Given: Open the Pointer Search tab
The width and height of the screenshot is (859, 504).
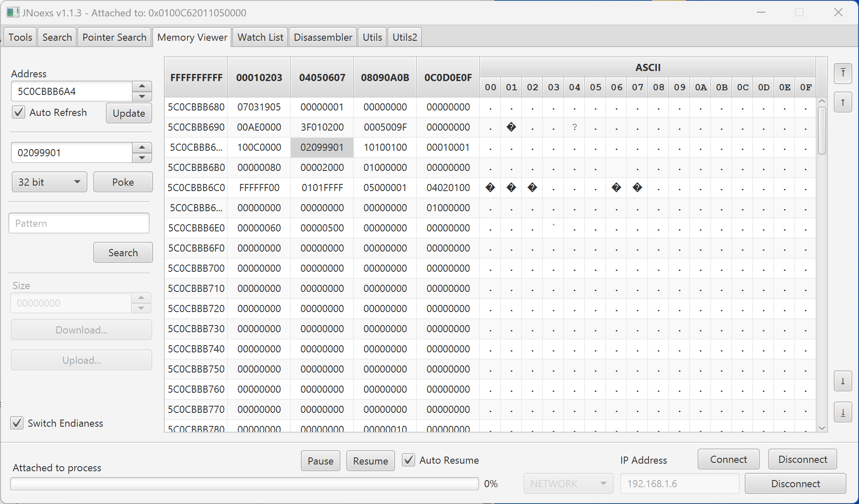Looking at the screenshot, I should [x=114, y=37].
